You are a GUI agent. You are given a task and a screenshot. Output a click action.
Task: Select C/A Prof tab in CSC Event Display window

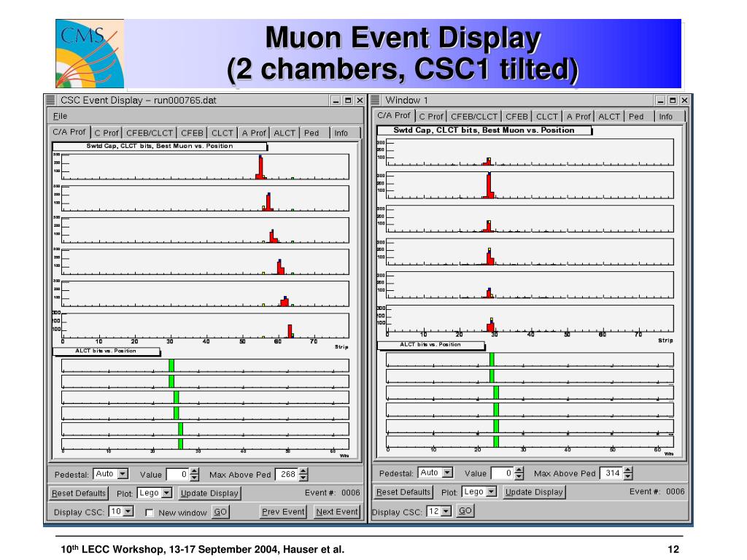(x=69, y=132)
